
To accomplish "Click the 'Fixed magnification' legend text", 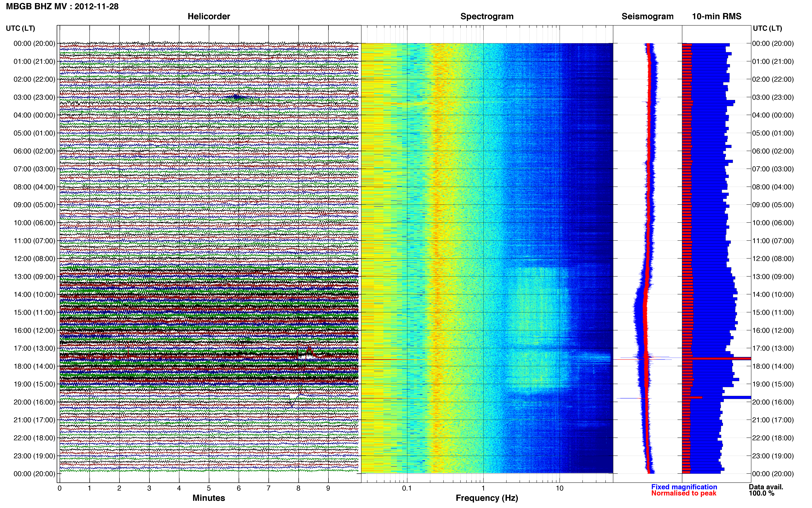I will click(684, 487).
